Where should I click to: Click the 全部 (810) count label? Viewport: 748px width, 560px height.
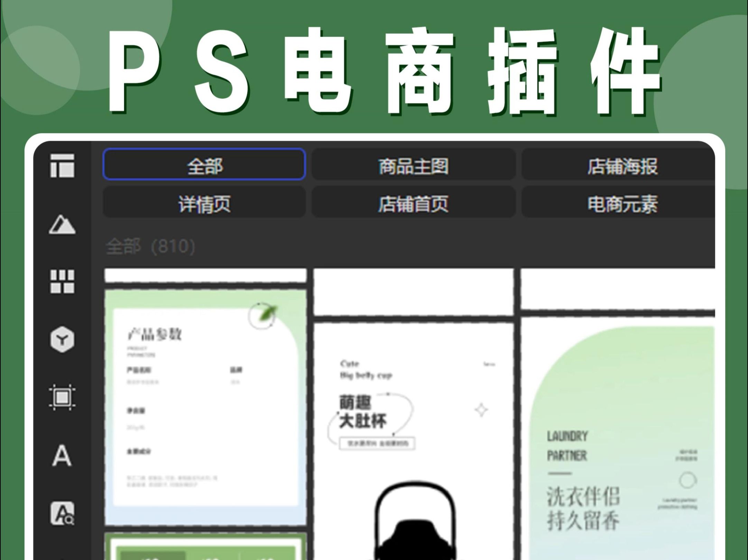[x=150, y=246]
